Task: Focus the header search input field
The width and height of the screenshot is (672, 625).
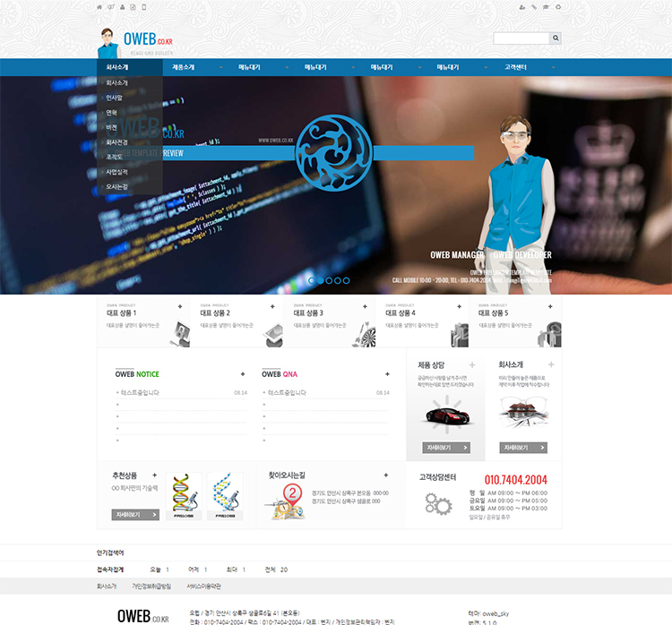Action: pyautogui.click(x=521, y=39)
